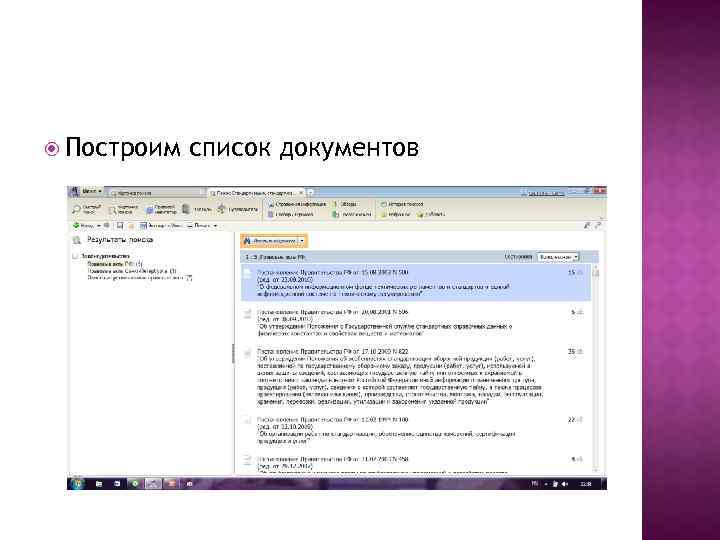
Task: Click the volume icon in system tray
Action: (564, 484)
